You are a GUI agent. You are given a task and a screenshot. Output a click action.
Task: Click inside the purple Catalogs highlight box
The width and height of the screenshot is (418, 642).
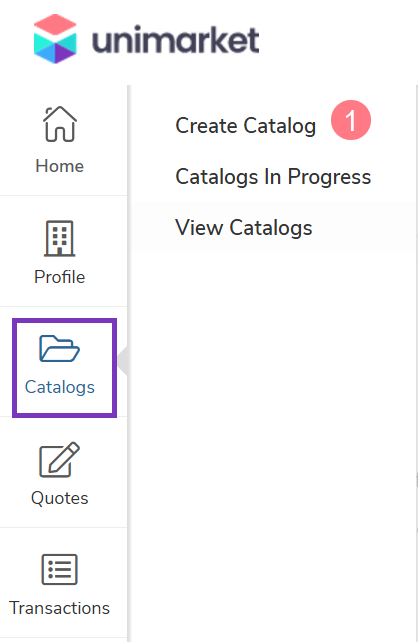(65, 368)
